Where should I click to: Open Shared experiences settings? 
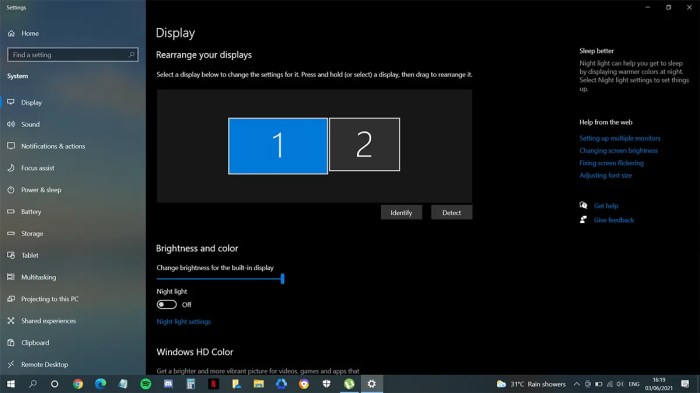point(48,321)
